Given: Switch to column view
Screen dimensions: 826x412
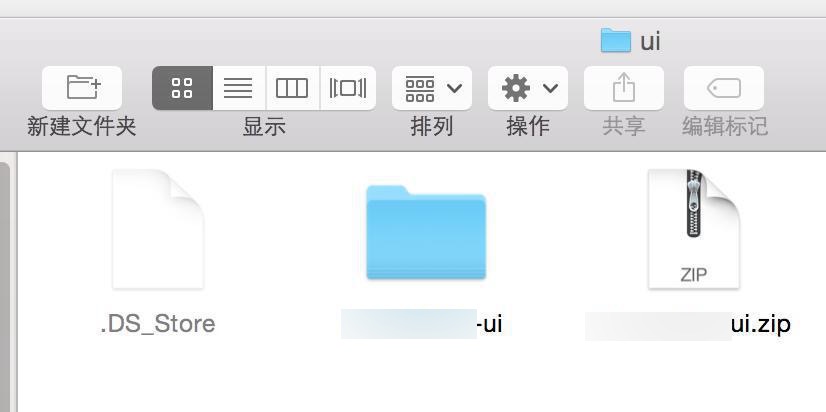Looking at the screenshot, I should point(292,88).
